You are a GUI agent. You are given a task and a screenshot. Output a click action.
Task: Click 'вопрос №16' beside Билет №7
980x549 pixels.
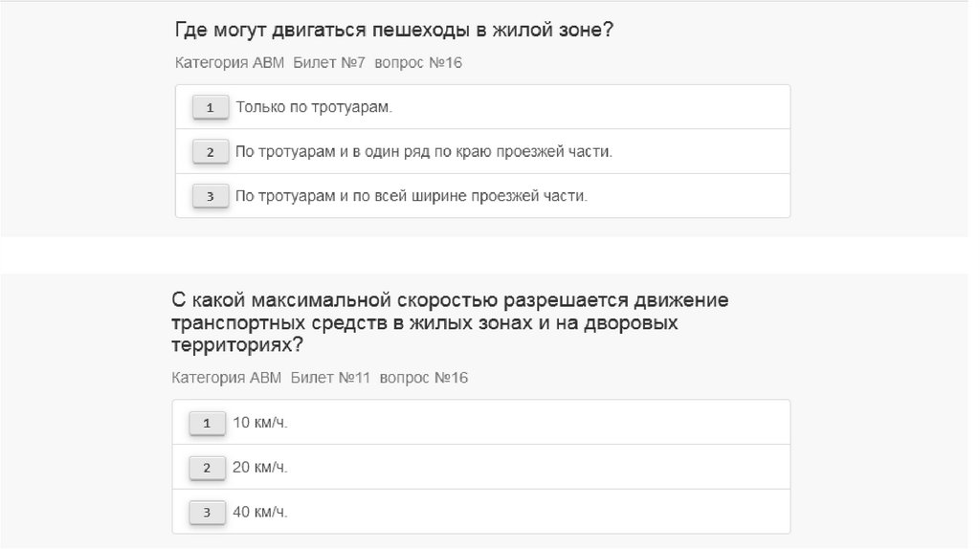[419, 62]
